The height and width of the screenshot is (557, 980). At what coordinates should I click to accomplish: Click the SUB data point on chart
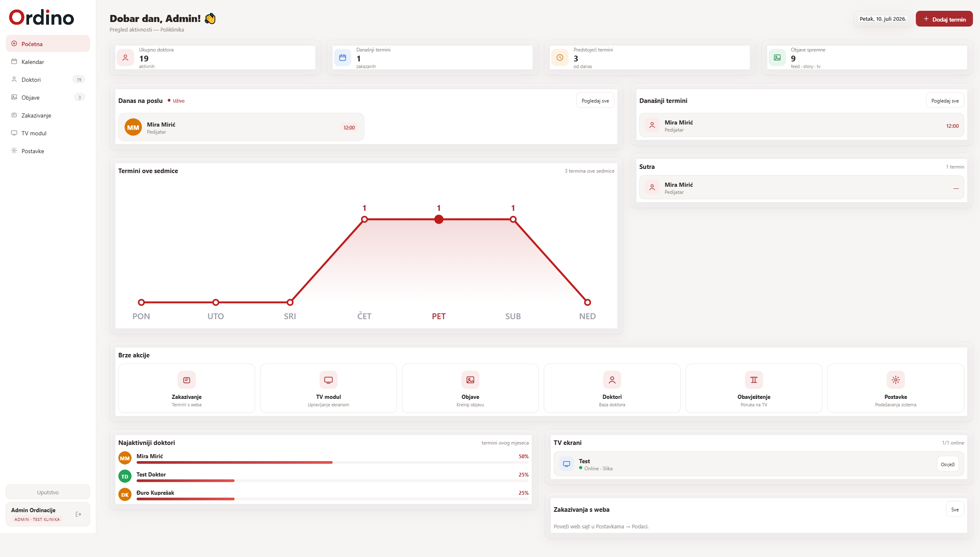(513, 219)
